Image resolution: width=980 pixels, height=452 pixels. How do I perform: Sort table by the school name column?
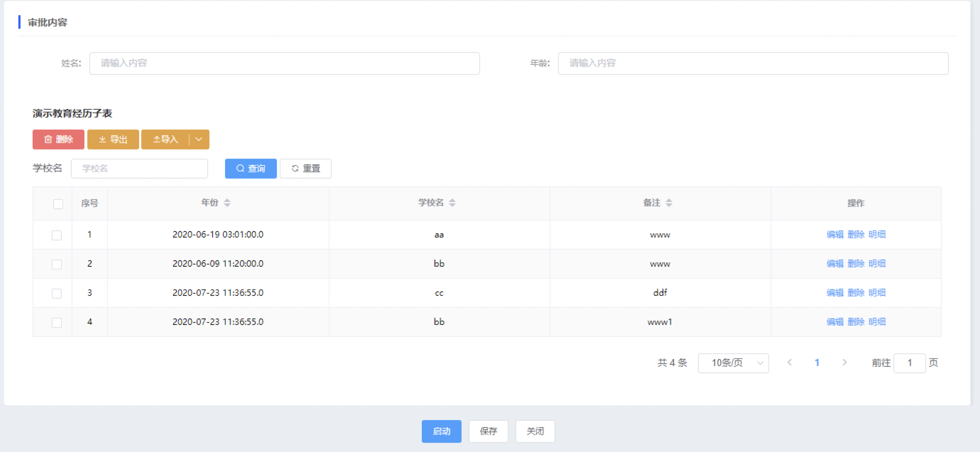[x=452, y=203]
